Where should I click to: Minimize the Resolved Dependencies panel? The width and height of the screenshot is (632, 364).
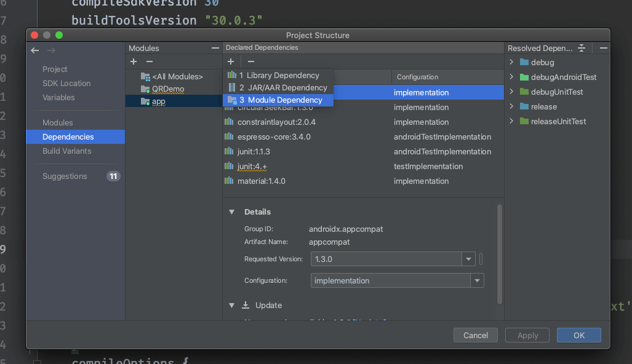(x=603, y=48)
